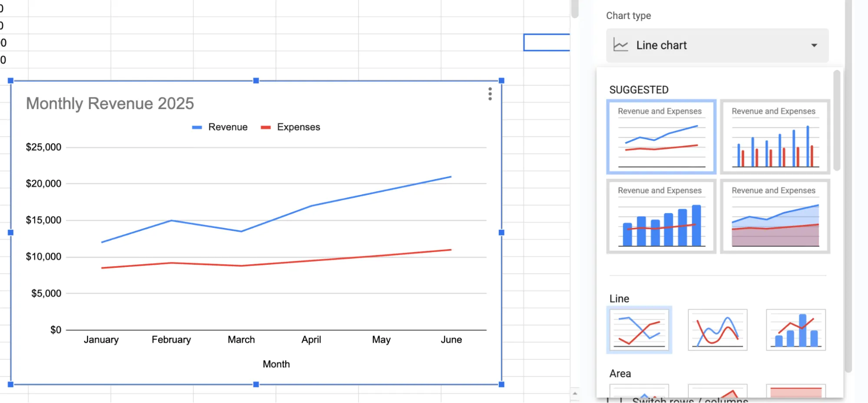Open the Chart type dropdown

click(x=716, y=45)
